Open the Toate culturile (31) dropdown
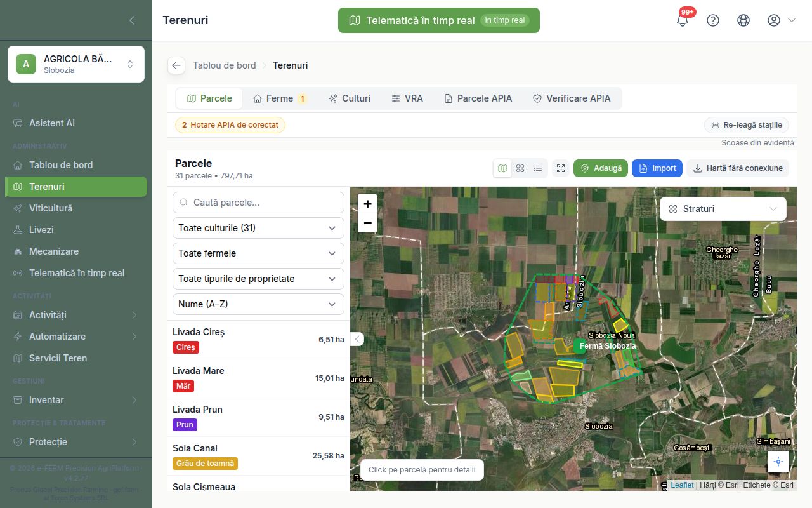This screenshot has width=812, height=508. click(258, 228)
